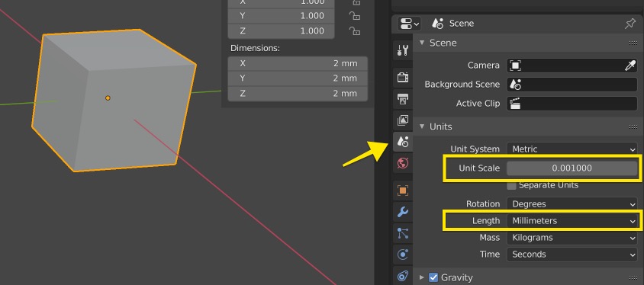Screen dimensions: 644x285
Task: Click the Dimensions X field
Action: click(x=298, y=63)
